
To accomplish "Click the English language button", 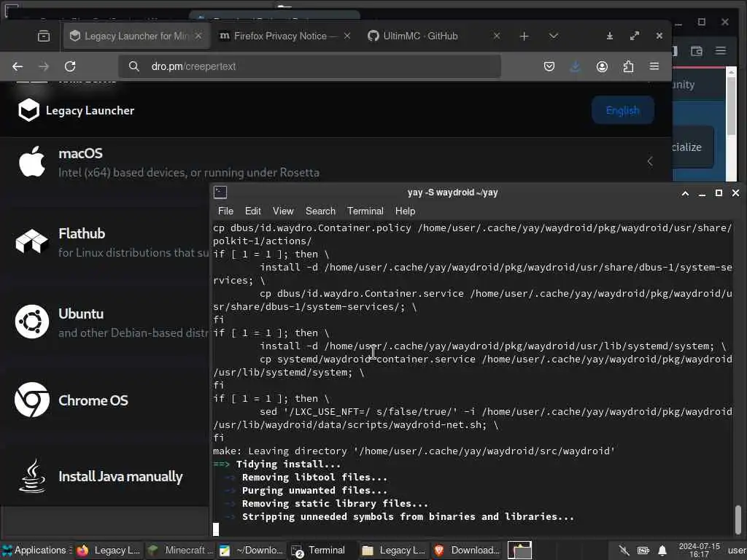I will (623, 111).
